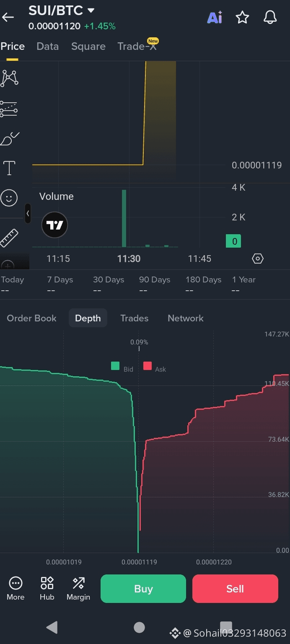Screen dimensions: 290x644
Task: Open the More menu
Action: pyautogui.click(x=16, y=588)
